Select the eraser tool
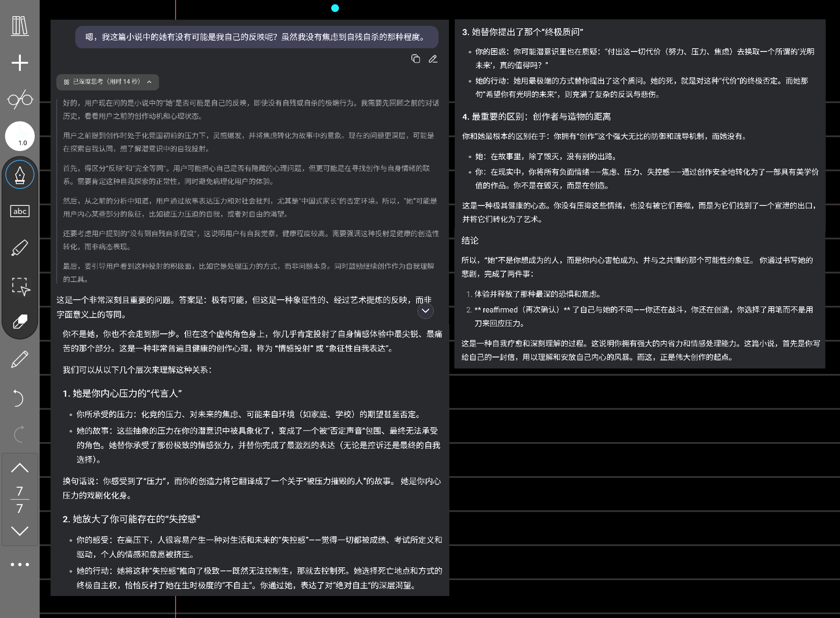Screen dimensions: 840x618 [x=20, y=321]
